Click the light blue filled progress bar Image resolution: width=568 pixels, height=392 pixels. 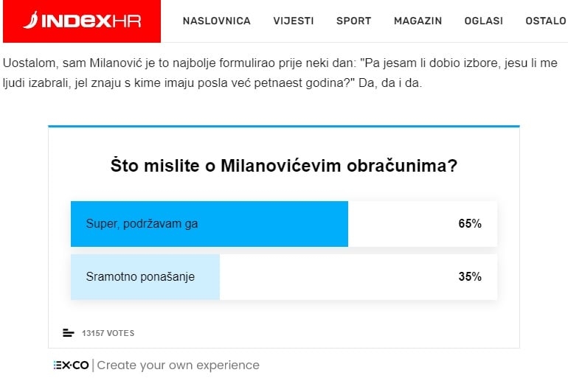click(145, 277)
